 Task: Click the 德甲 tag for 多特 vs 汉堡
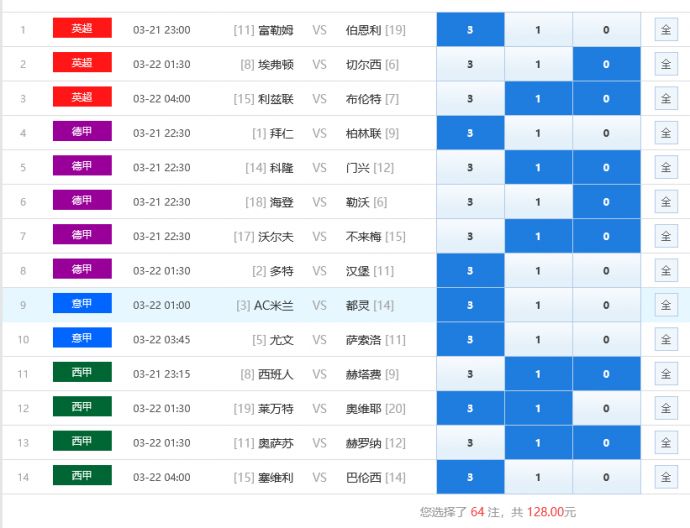point(82,270)
